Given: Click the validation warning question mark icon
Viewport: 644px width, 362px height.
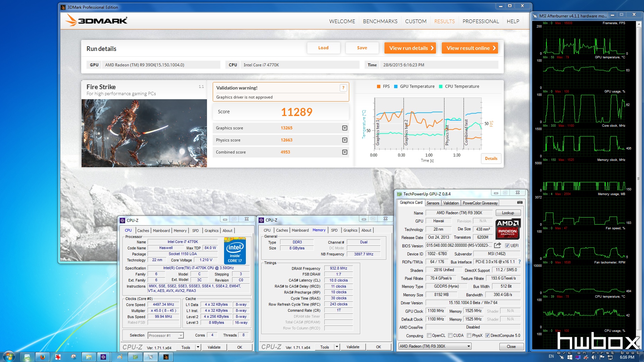Looking at the screenshot, I should [x=343, y=88].
